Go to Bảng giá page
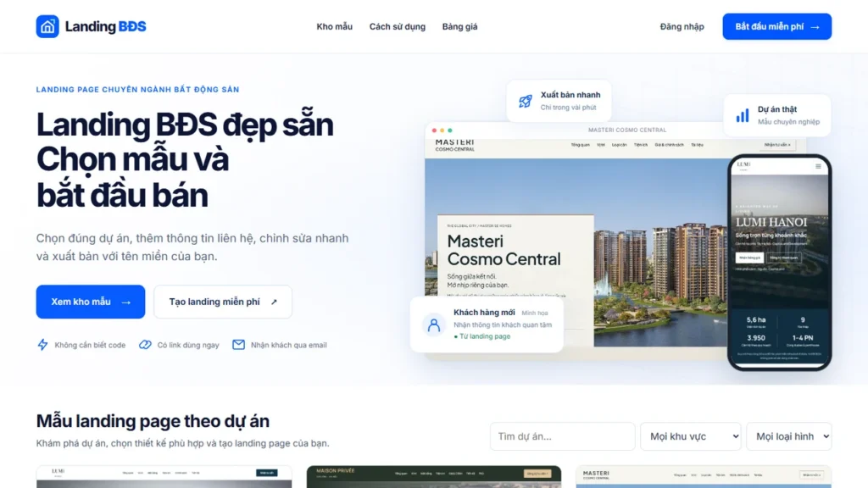Viewport: 868px width, 488px height. (460, 26)
